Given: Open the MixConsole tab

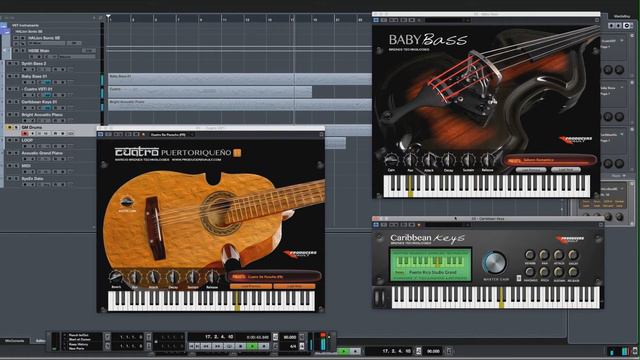Looking at the screenshot, I should coord(14,341).
